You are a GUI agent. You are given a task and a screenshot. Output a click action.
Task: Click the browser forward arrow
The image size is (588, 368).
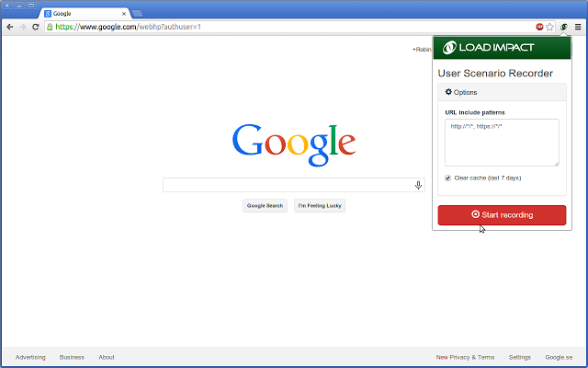point(22,27)
